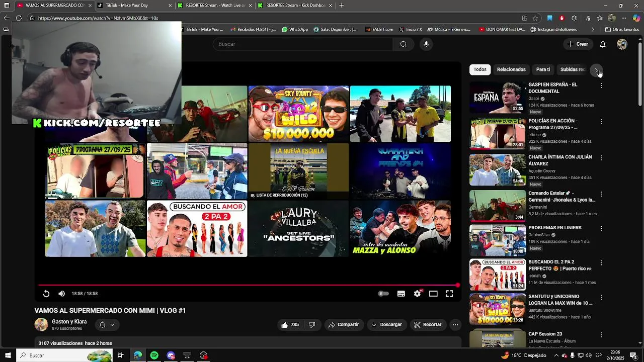Switch to RESORTEE Stream Kick Dashboard tab
644x362 pixels.
point(294,6)
